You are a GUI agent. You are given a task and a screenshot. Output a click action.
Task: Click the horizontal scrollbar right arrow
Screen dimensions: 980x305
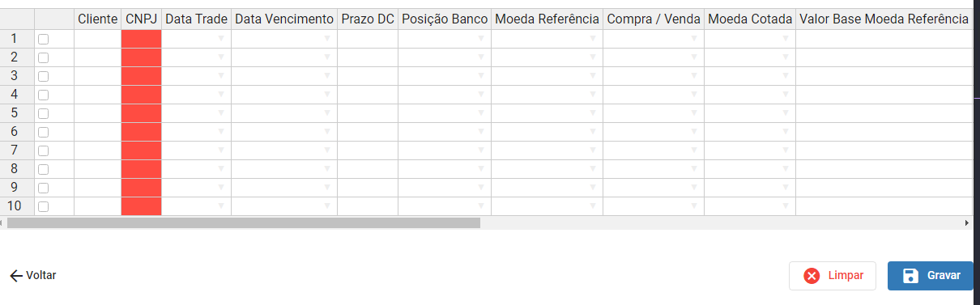(x=966, y=222)
